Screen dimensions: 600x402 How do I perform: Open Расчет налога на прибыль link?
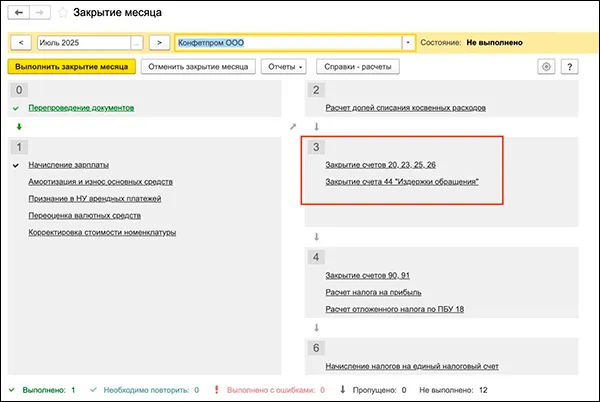(373, 293)
